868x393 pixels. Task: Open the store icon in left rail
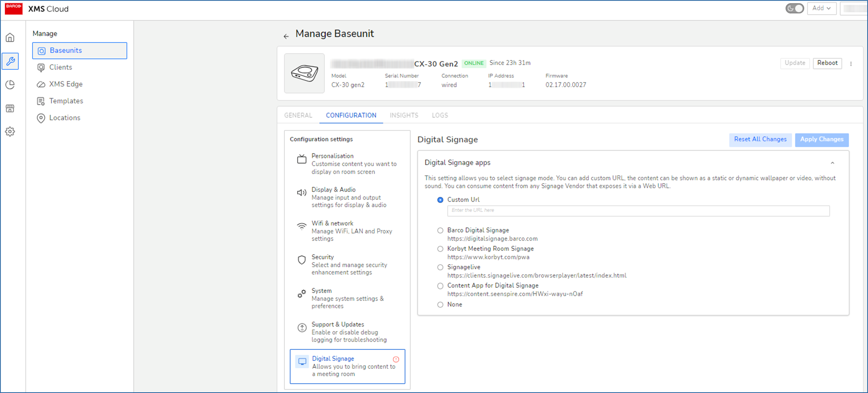(10, 108)
